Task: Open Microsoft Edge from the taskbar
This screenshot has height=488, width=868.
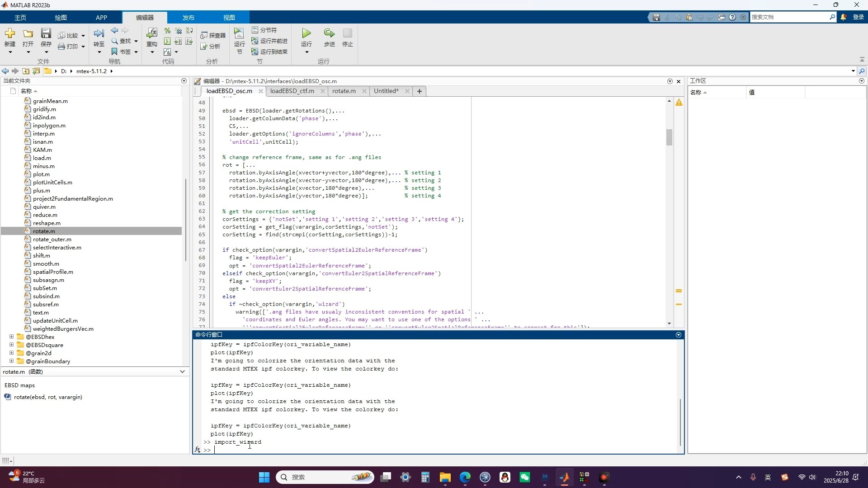Action: [x=465, y=477]
